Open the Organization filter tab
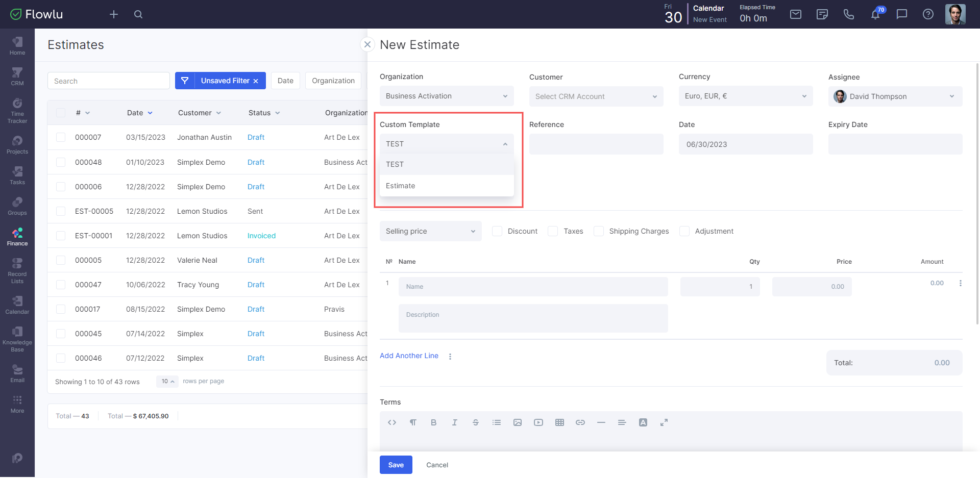 coord(333,81)
